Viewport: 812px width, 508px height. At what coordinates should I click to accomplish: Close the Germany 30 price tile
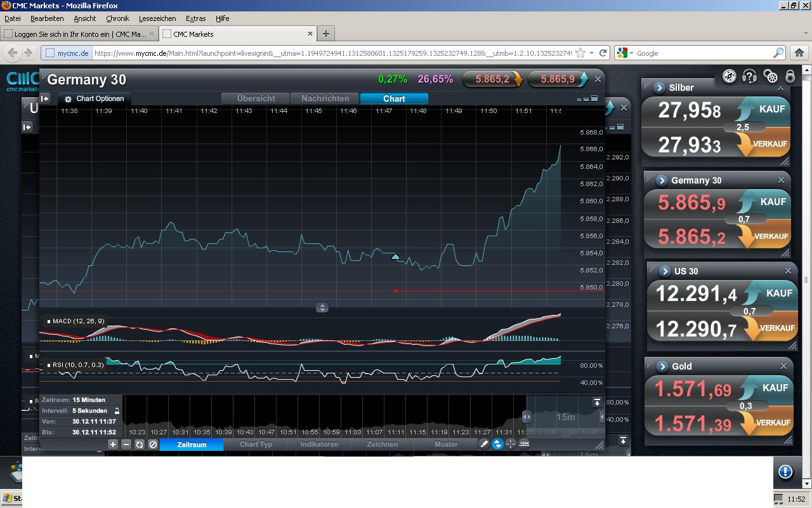[781, 180]
